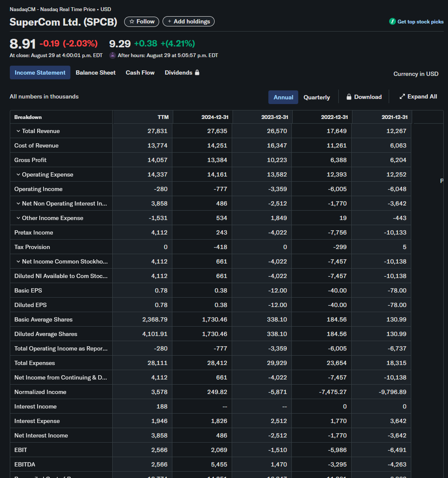Screen dimensions: 448x478
Task: Expand the Operating Expense row
Action: (18, 175)
